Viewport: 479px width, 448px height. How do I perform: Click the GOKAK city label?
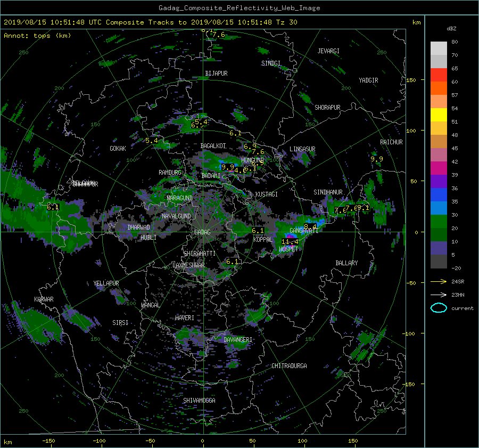coord(118,148)
